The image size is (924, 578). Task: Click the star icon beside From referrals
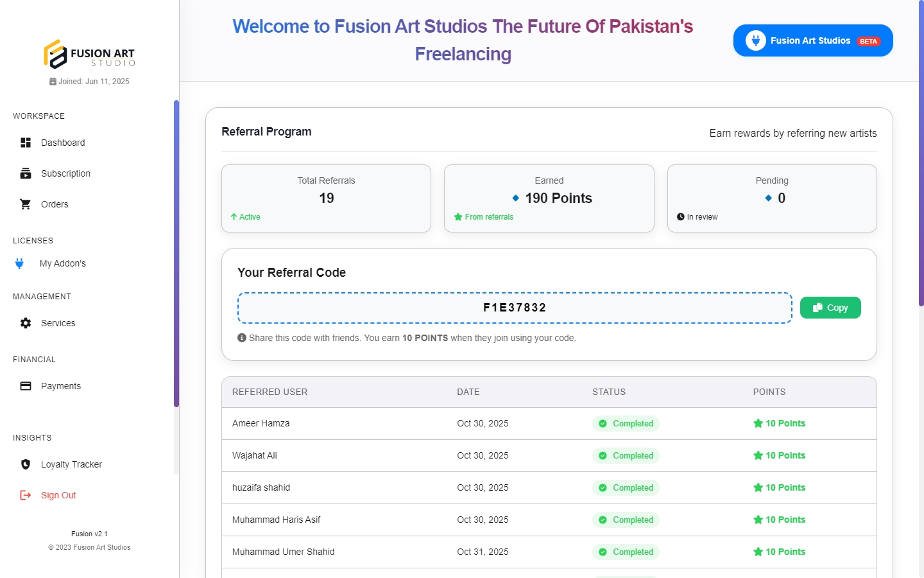(x=458, y=217)
